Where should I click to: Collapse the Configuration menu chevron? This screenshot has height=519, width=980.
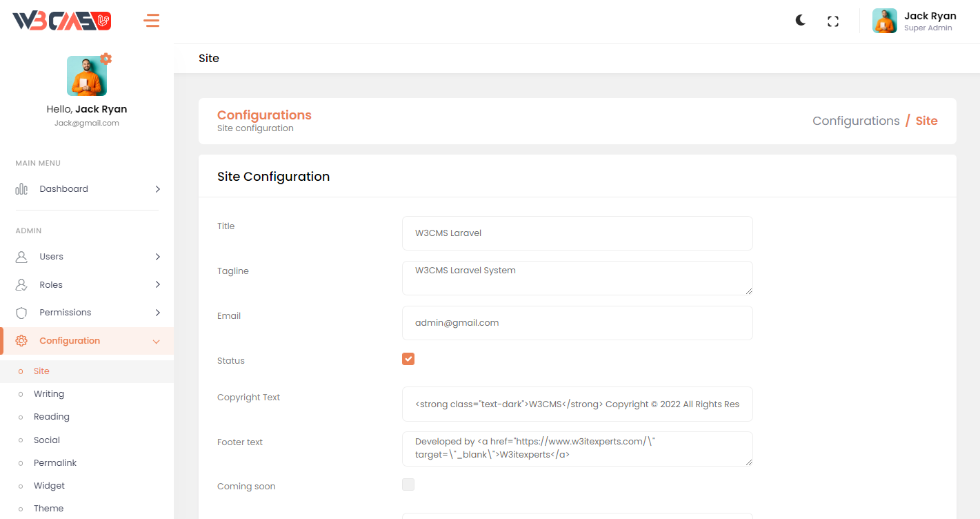coord(156,341)
